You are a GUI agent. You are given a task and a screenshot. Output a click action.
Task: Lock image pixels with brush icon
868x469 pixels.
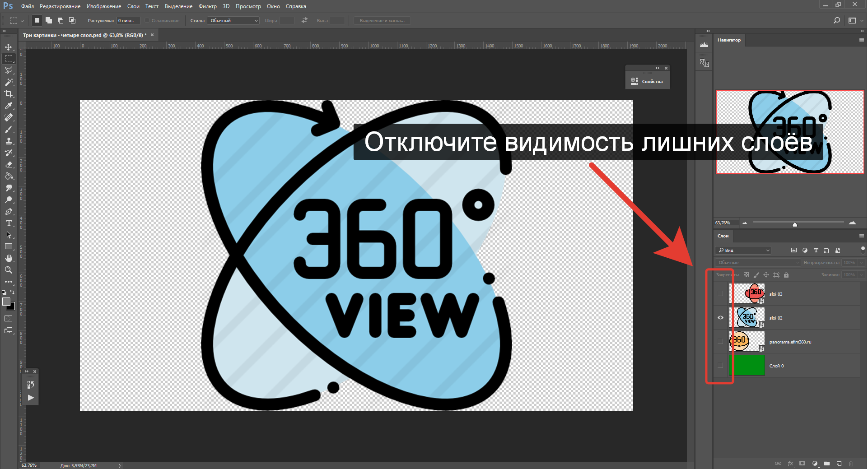click(x=756, y=275)
